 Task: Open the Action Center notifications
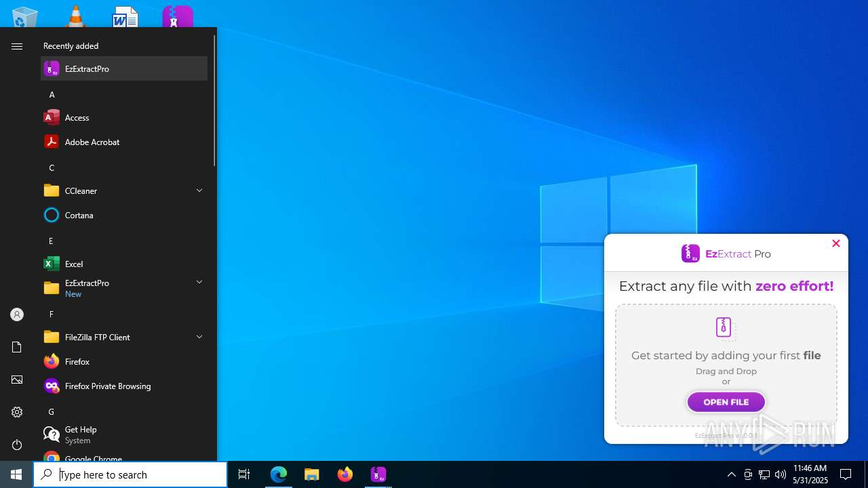tap(846, 474)
